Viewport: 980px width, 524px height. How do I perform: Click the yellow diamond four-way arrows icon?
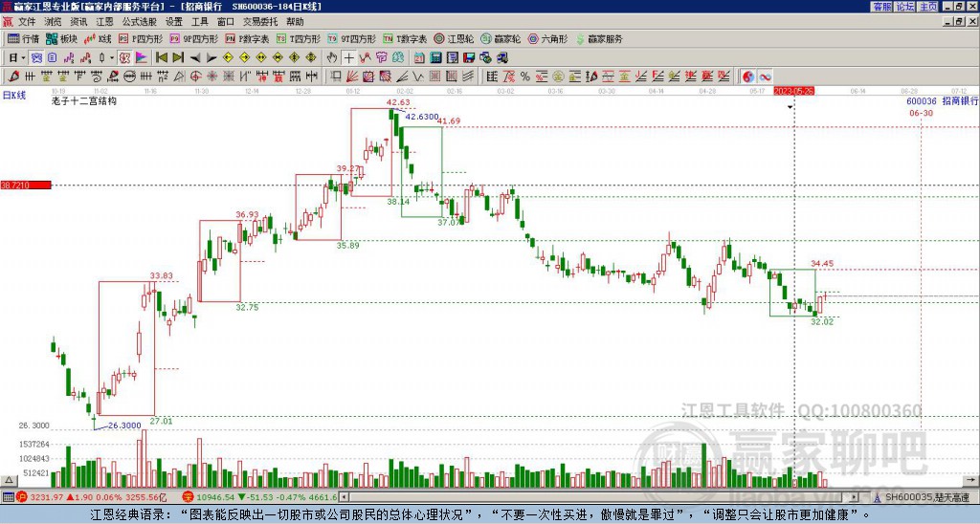(x=311, y=57)
